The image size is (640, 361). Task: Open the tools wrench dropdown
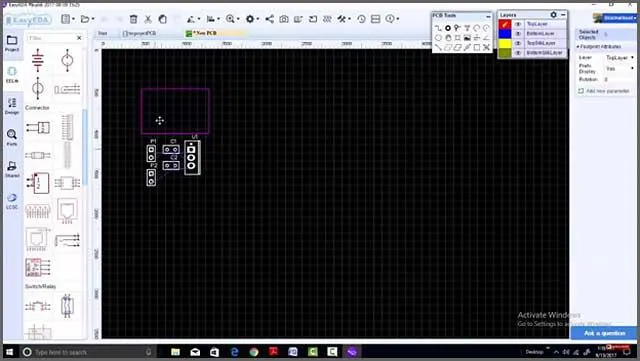350,19
